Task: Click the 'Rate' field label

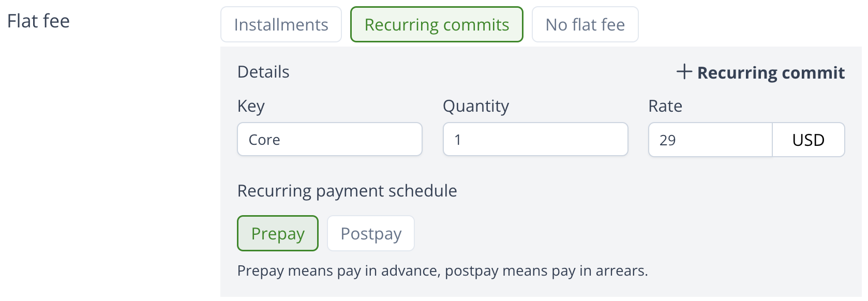Action: pos(665,106)
